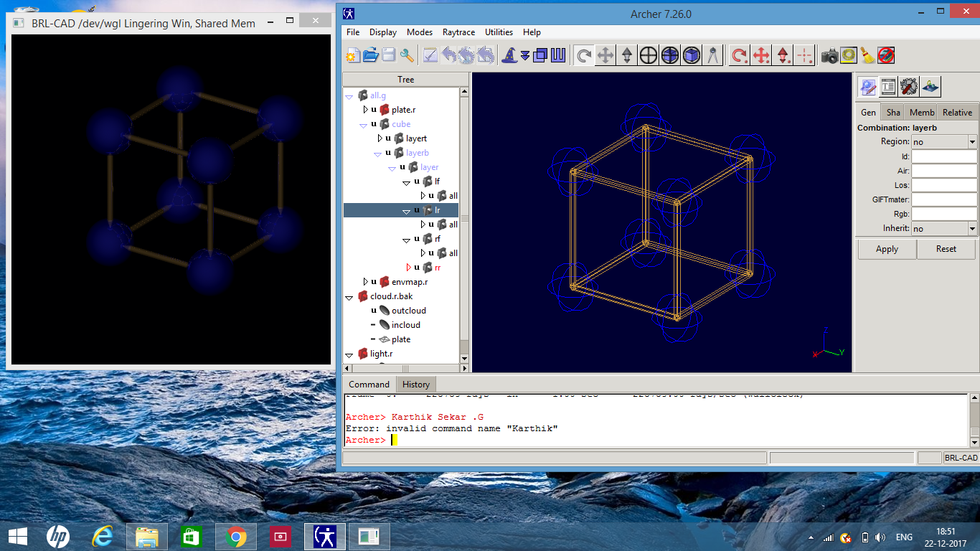The image size is (980, 551).
Task: Click the wizard hat icon
Action: click(509, 55)
